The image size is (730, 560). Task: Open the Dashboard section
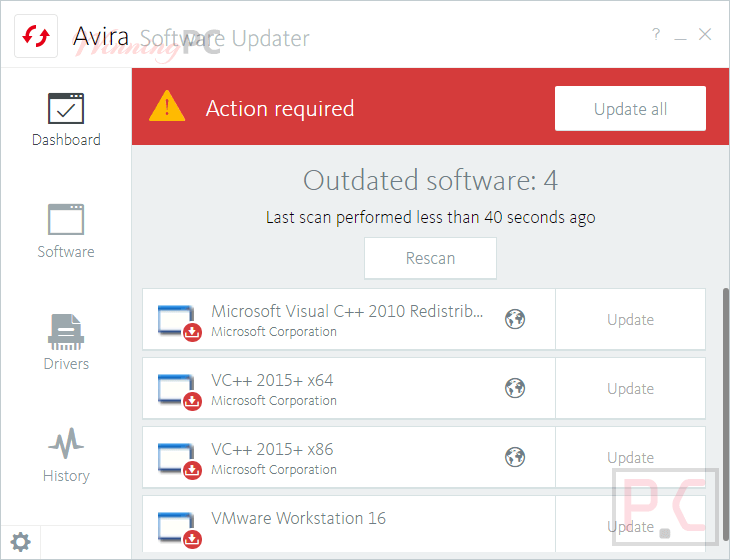(66, 120)
